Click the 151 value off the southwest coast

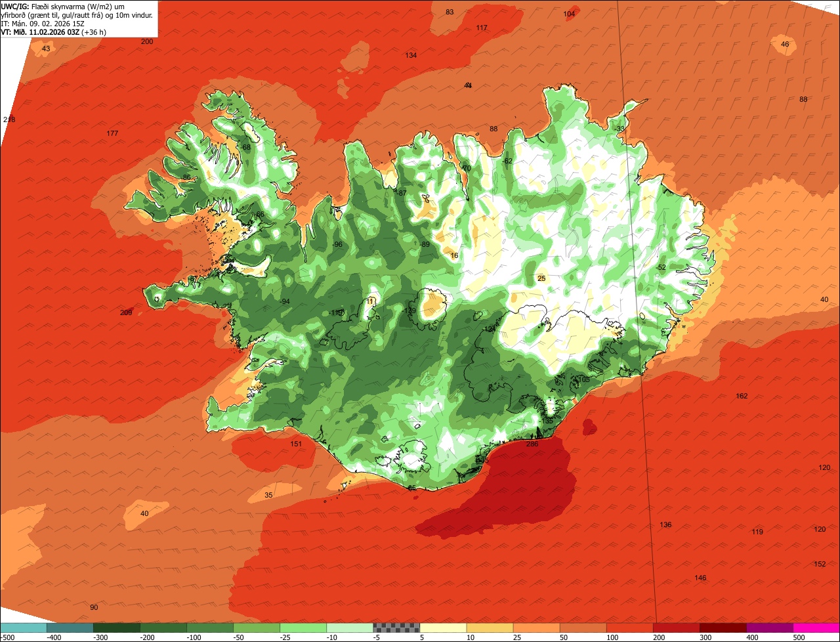(296, 444)
